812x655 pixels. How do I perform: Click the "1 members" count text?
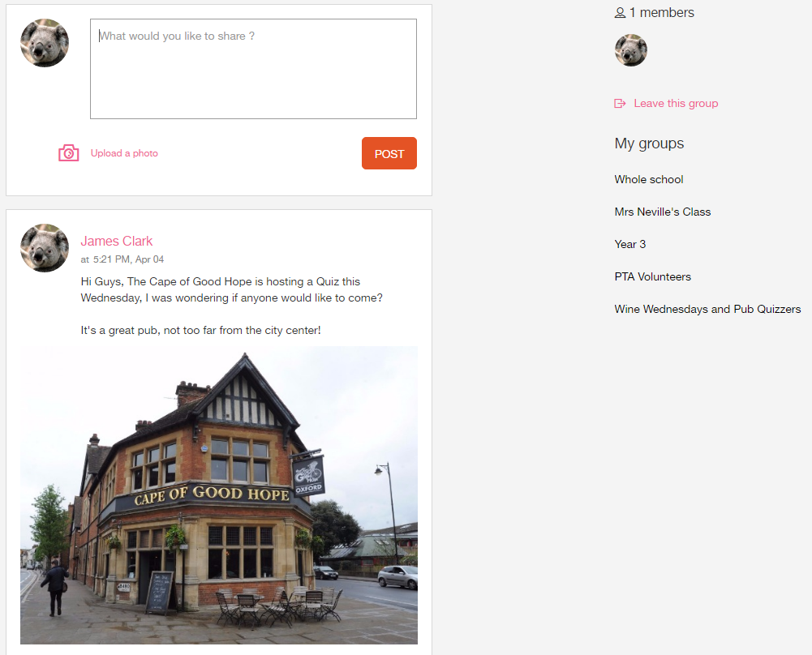tap(661, 12)
